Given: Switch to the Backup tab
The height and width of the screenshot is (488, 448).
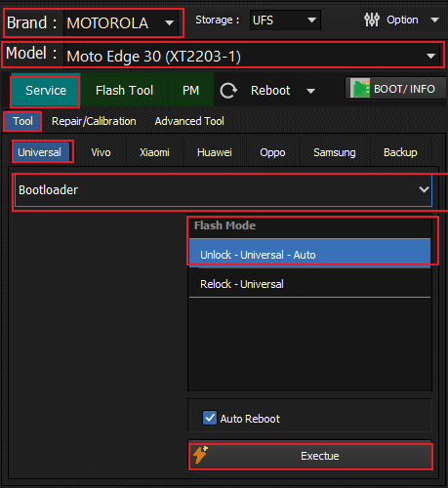Looking at the screenshot, I should (x=400, y=152).
